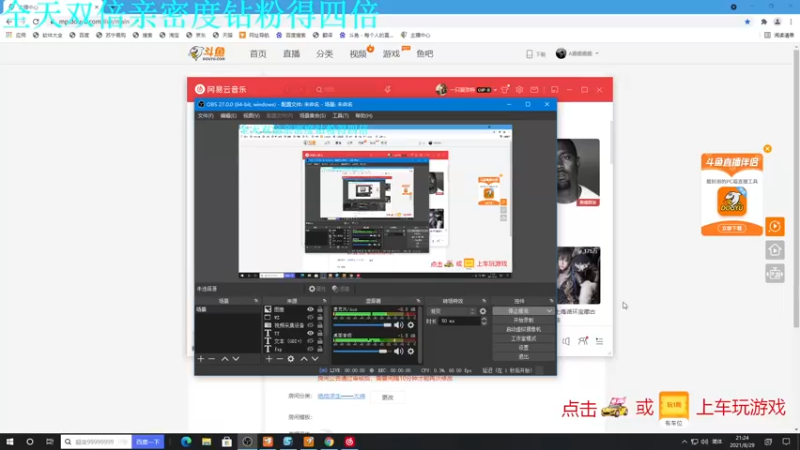800x450 pixels.
Task: Open NetEase Music profile dropdown arrow
Action: (x=495, y=90)
